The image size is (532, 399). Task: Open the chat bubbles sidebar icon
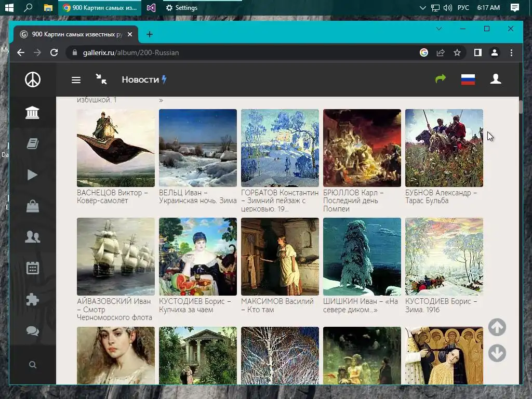[x=33, y=330]
